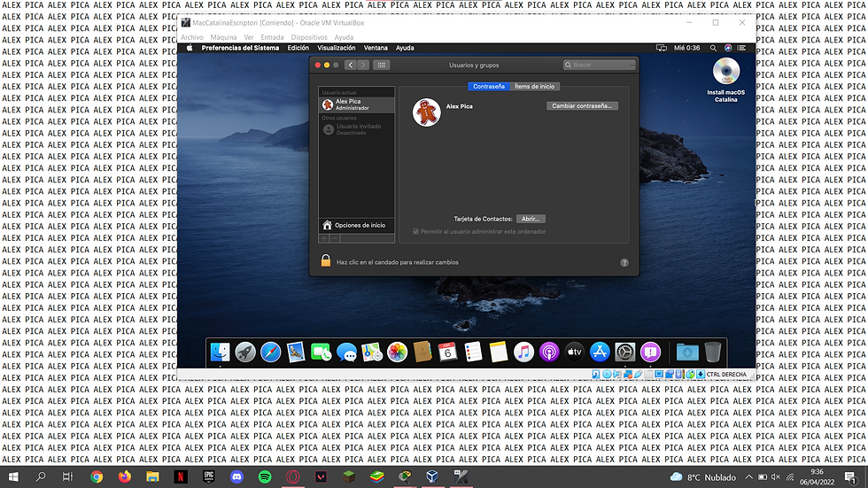Screen dimensions: 868x488
Task: Switch to the Contraseña tab
Action: 489,86
